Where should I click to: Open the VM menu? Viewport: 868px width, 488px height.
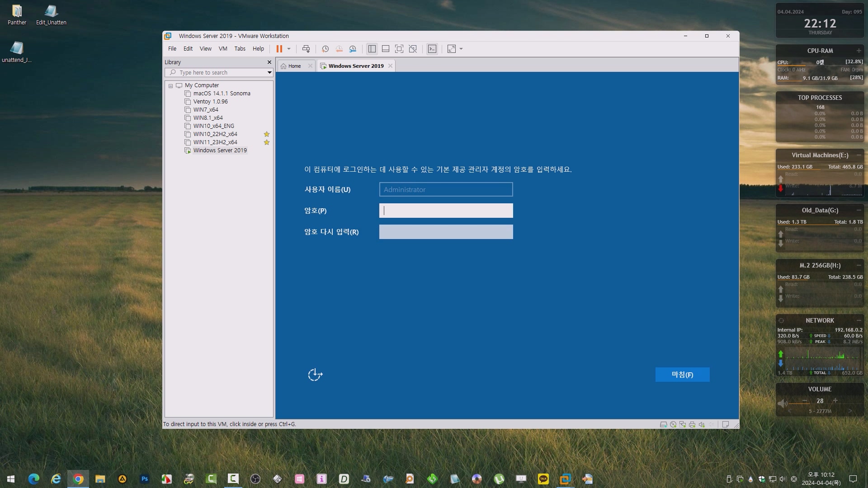(x=223, y=49)
